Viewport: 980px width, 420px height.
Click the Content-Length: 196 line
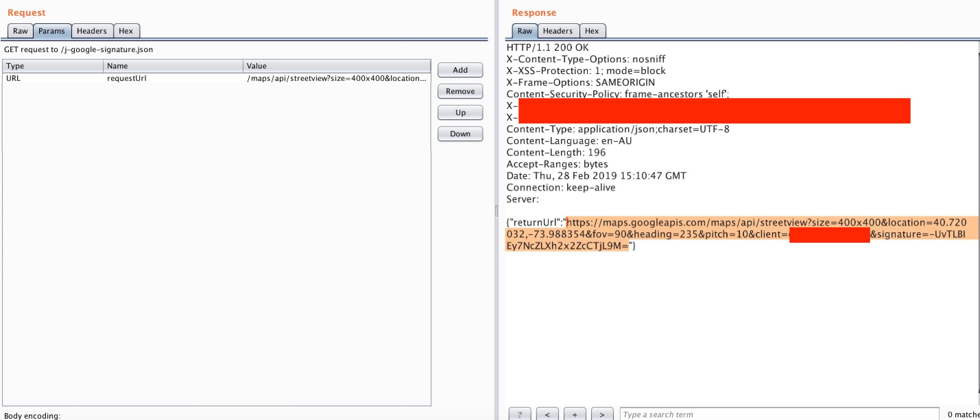coord(556,152)
